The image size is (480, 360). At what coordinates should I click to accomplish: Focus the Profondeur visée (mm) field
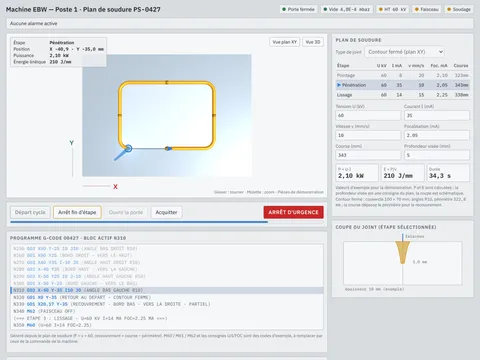point(437,155)
